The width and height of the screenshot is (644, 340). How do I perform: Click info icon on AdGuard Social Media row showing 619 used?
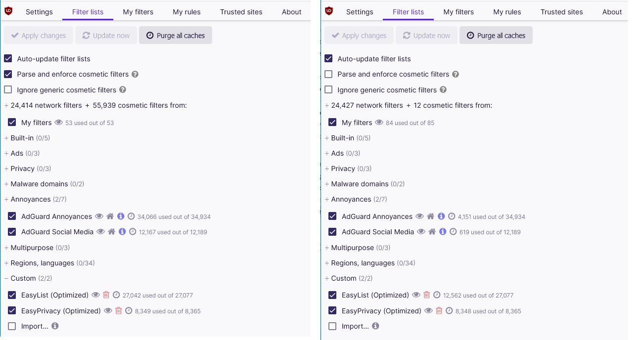pyautogui.click(x=443, y=232)
